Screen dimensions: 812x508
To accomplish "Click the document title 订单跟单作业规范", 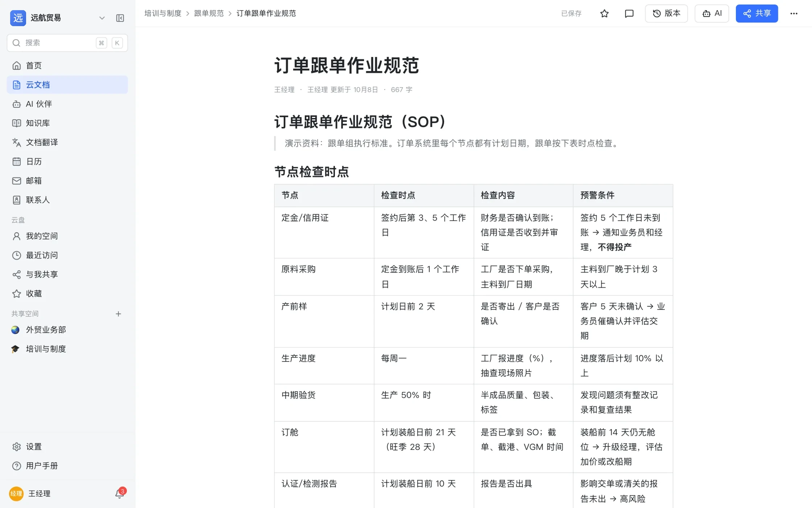I will coord(347,66).
